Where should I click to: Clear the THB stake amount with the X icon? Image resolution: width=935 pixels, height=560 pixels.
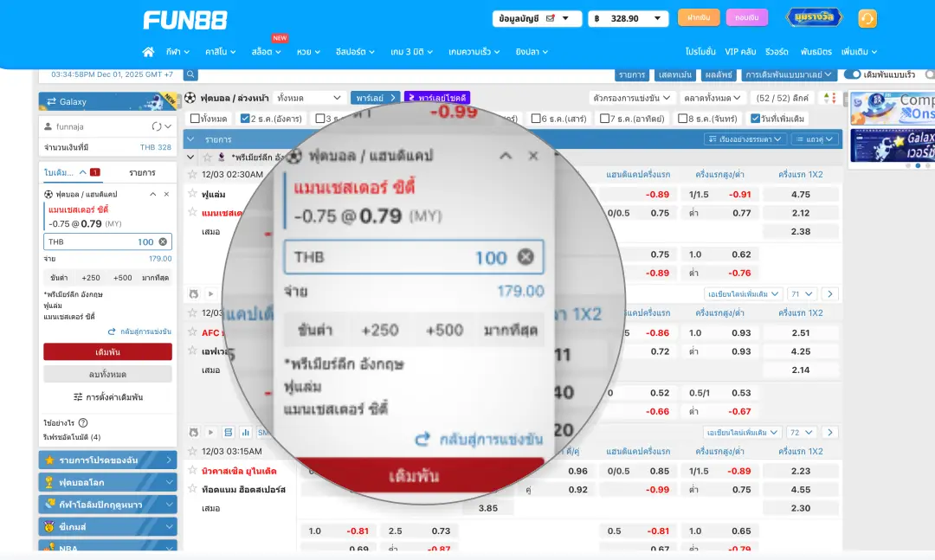pyautogui.click(x=163, y=242)
